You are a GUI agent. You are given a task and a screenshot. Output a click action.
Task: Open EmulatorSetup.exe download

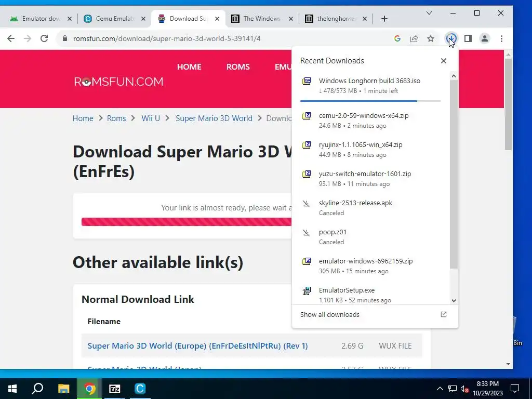click(x=370, y=294)
